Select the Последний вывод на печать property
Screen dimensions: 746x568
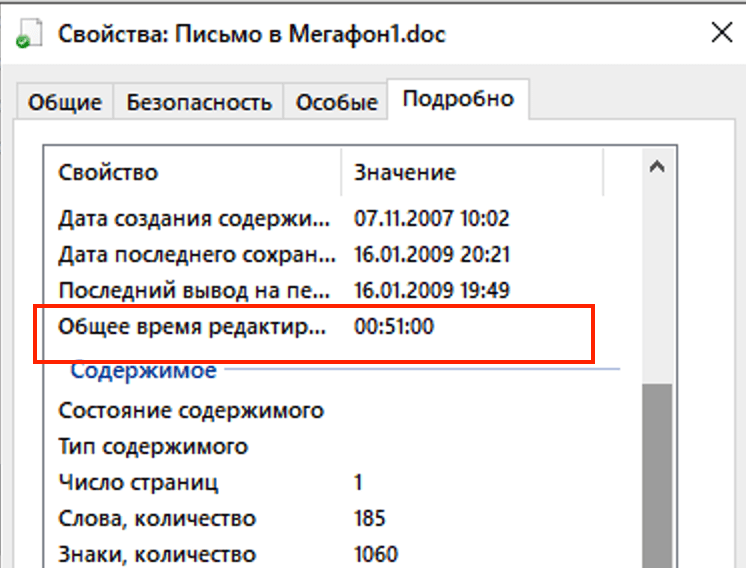click(x=193, y=290)
